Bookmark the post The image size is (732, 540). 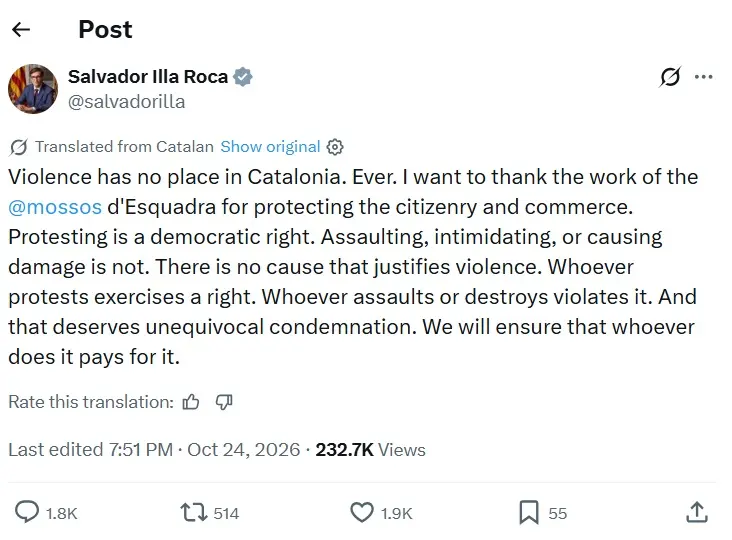coord(529,512)
